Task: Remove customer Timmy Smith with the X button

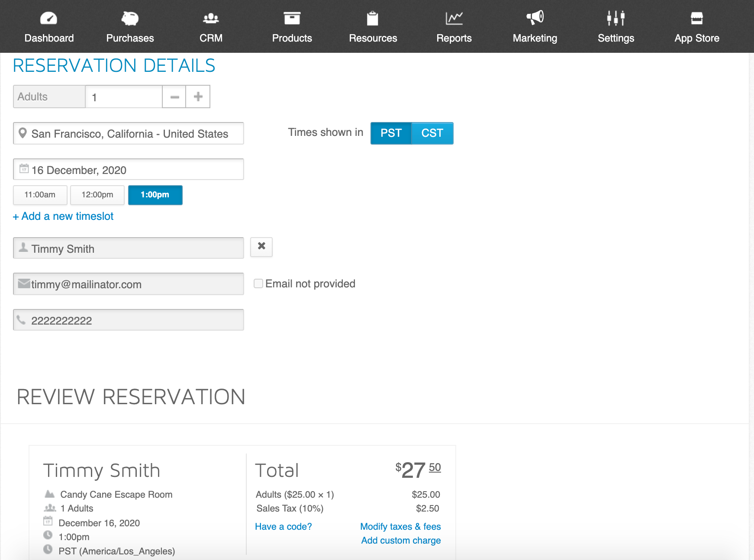Action: point(261,247)
